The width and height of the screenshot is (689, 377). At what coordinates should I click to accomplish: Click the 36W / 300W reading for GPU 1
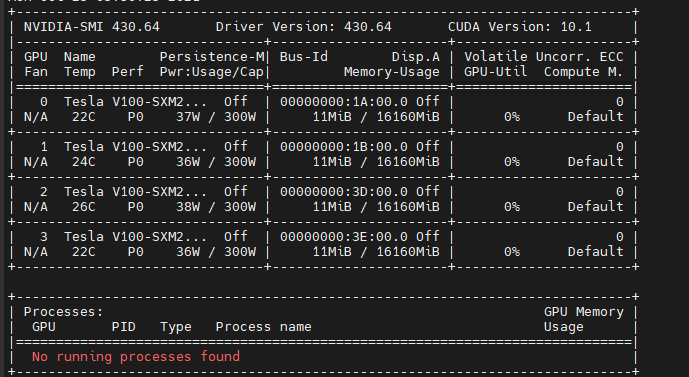click(x=216, y=162)
